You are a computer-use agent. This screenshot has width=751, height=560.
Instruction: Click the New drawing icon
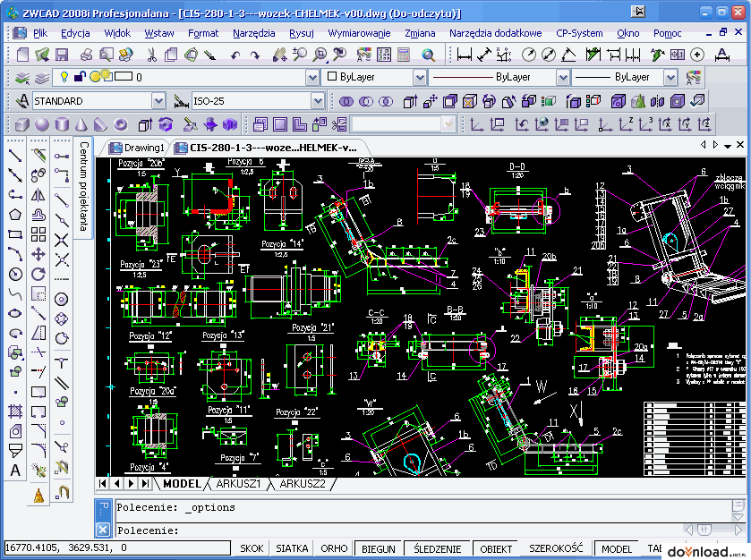(x=22, y=55)
